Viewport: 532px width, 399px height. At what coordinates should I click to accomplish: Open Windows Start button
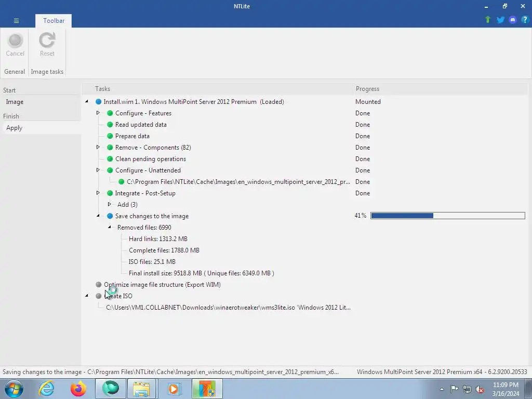click(14, 389)
